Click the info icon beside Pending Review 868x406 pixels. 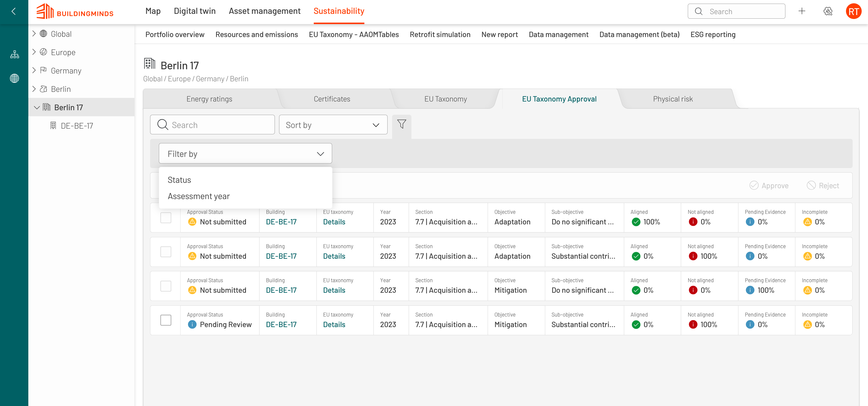[192, 325]
